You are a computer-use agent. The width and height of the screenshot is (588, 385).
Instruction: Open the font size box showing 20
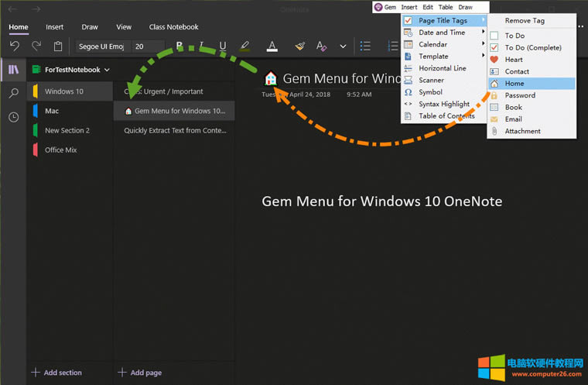point(147,46)
